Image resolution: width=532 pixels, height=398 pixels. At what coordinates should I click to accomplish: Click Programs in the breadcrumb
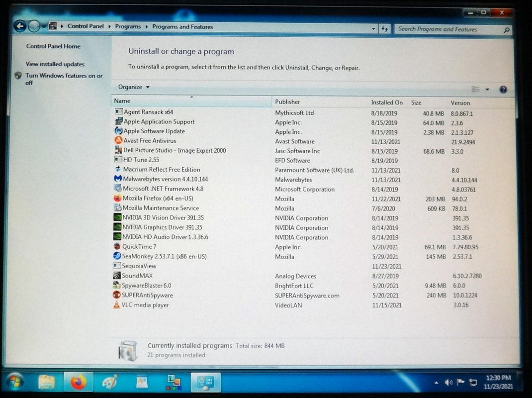pos(128,26)
